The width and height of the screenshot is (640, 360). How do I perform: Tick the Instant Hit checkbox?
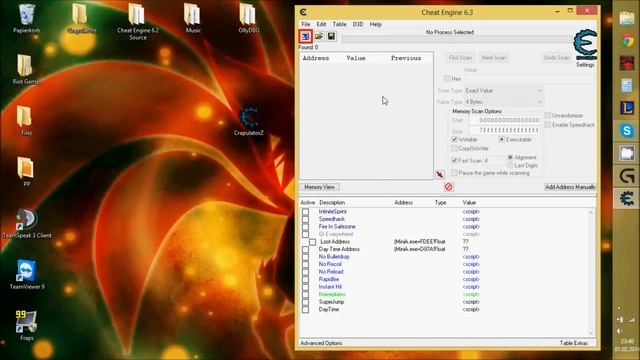pyautogui.click(x=305, y=287)
